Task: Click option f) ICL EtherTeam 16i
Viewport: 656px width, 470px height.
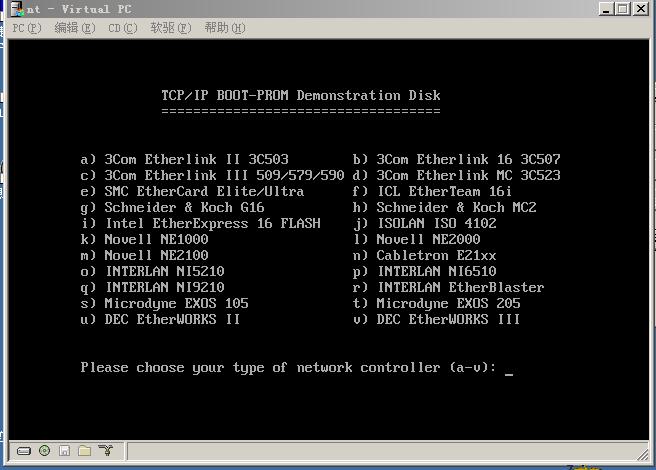Action: pyautogui.click(x=432, y=191)
